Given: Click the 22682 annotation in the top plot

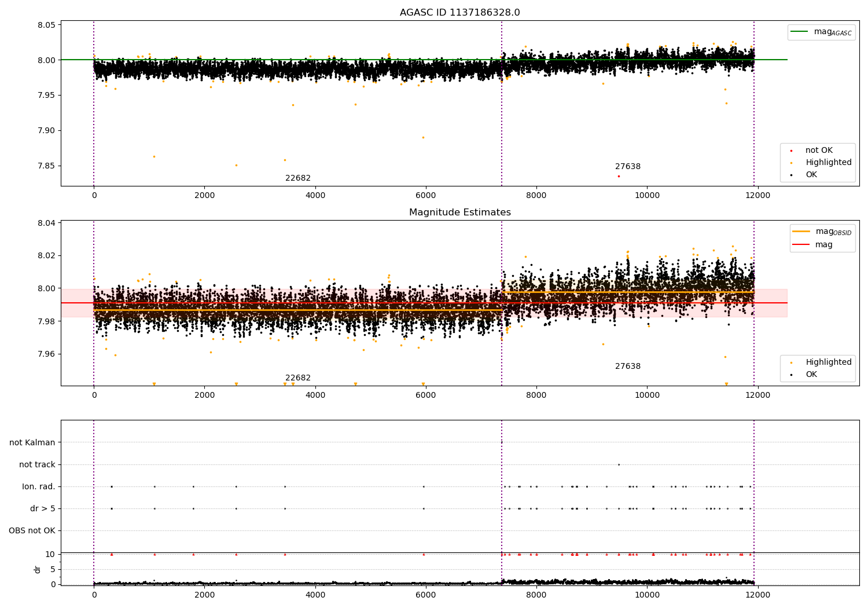Looking at the screenshot, I should 298,178.
